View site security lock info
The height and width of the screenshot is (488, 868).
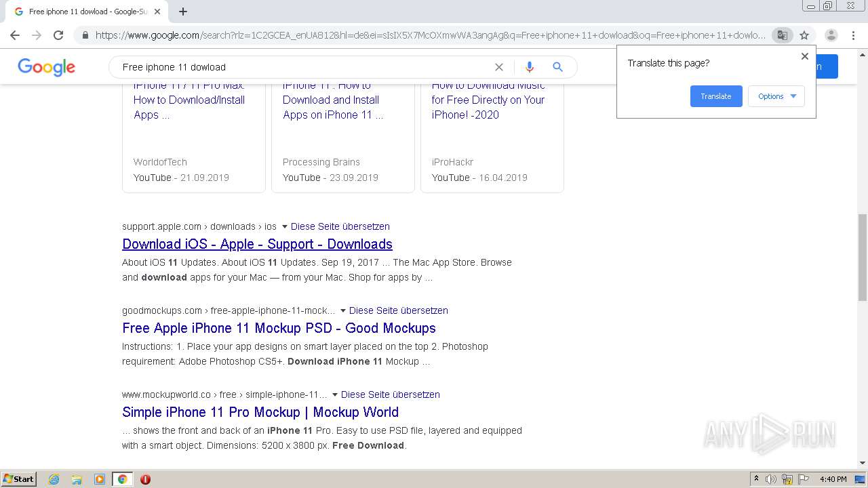(85, 35)
